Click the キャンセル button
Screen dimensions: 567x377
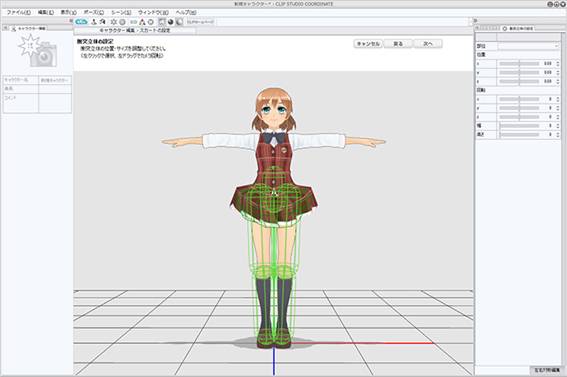click(368, 44)
